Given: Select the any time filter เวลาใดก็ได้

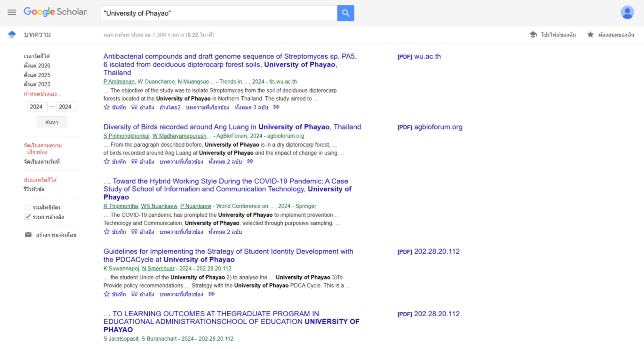Looking at the screenshot, I should pos(37,56).
